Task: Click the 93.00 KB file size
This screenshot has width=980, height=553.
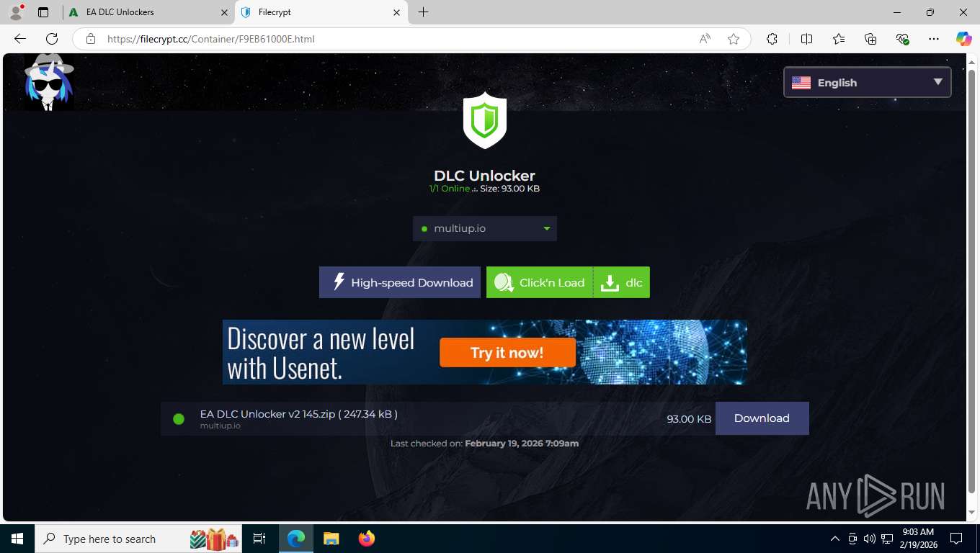Action: (689, 419)
